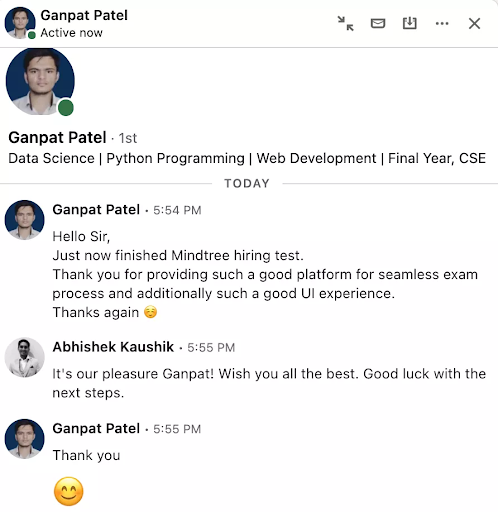
Task: Click the Mindtree hiring test message text
Action: [178, 256]
